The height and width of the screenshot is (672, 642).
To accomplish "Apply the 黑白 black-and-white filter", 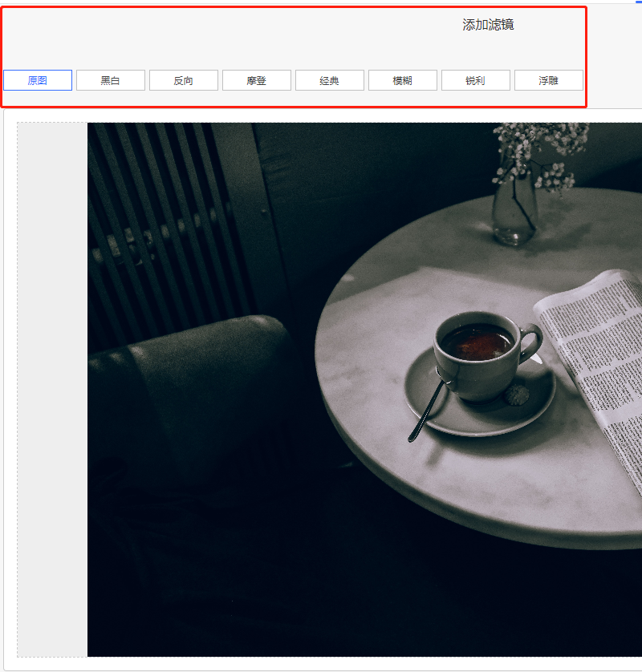I will [x=111, y=80].
